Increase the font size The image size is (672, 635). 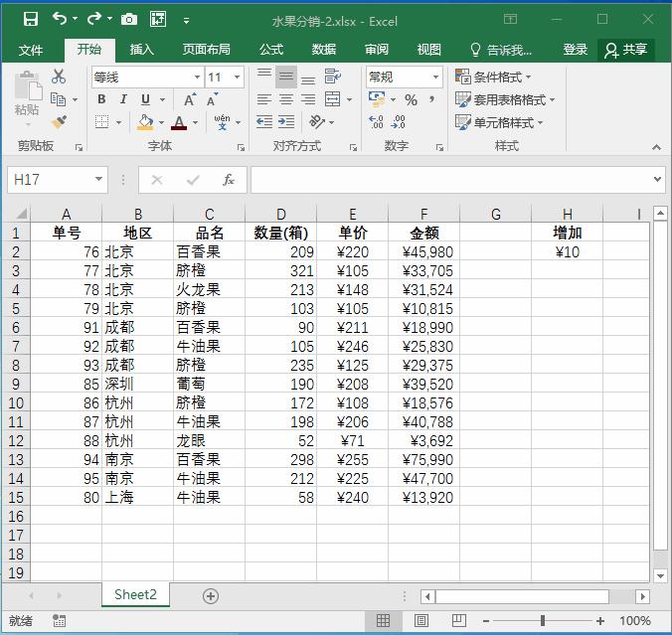[x=190, y=99]
